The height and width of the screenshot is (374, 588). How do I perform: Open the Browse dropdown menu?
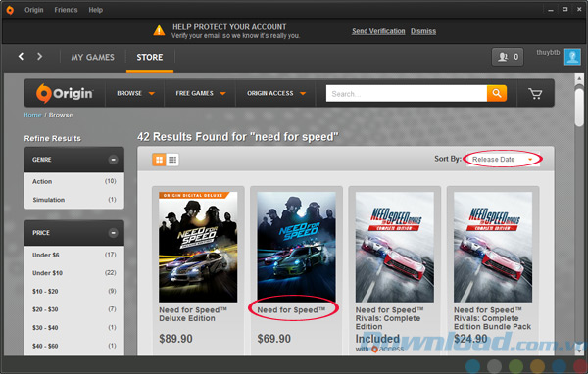(x=135, y=93)
